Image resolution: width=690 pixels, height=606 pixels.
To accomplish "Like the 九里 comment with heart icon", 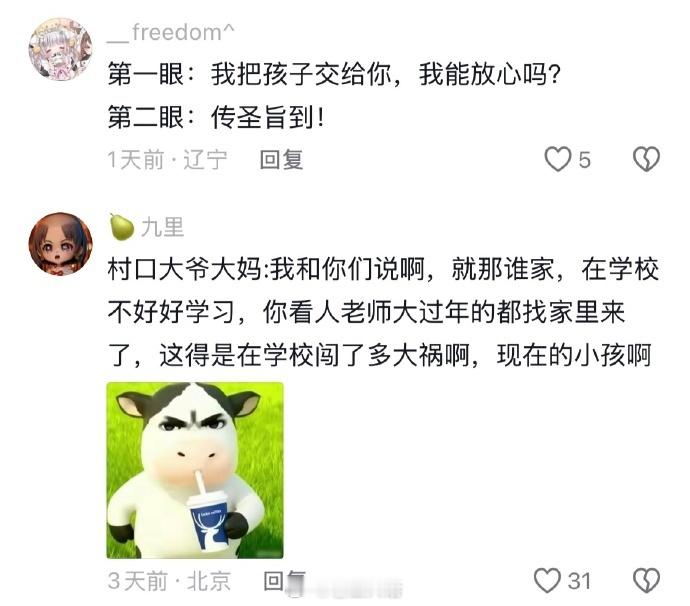I will coord(547,580).
